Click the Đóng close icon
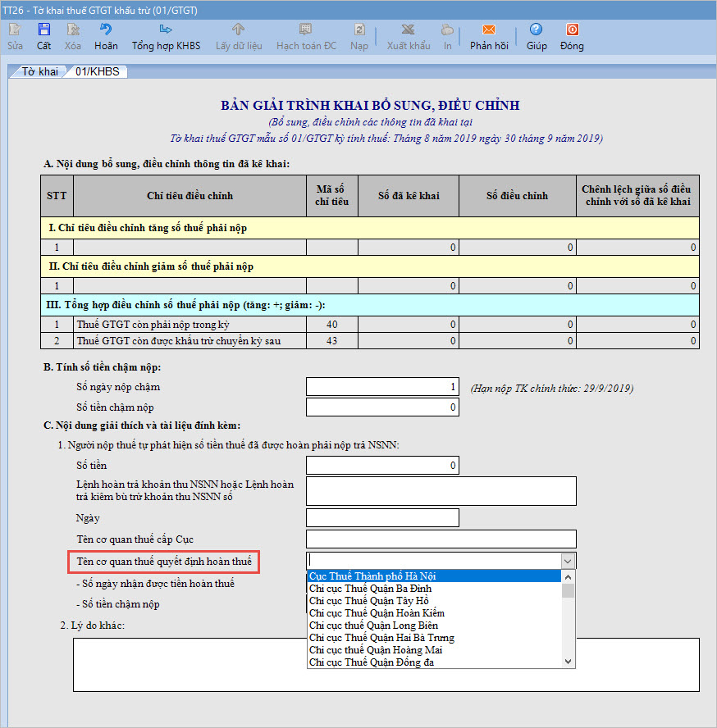 tap(572, 31)
